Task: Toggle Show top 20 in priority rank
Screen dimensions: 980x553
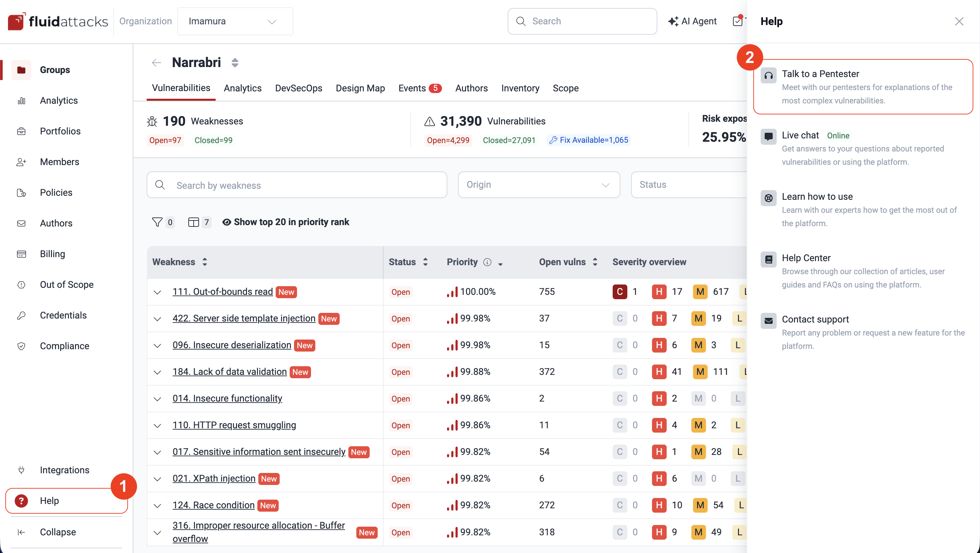Action: 291,222
